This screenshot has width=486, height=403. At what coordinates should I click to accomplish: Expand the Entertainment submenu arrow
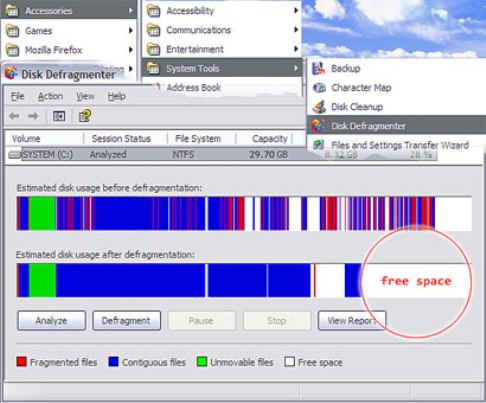coord(296,49)
